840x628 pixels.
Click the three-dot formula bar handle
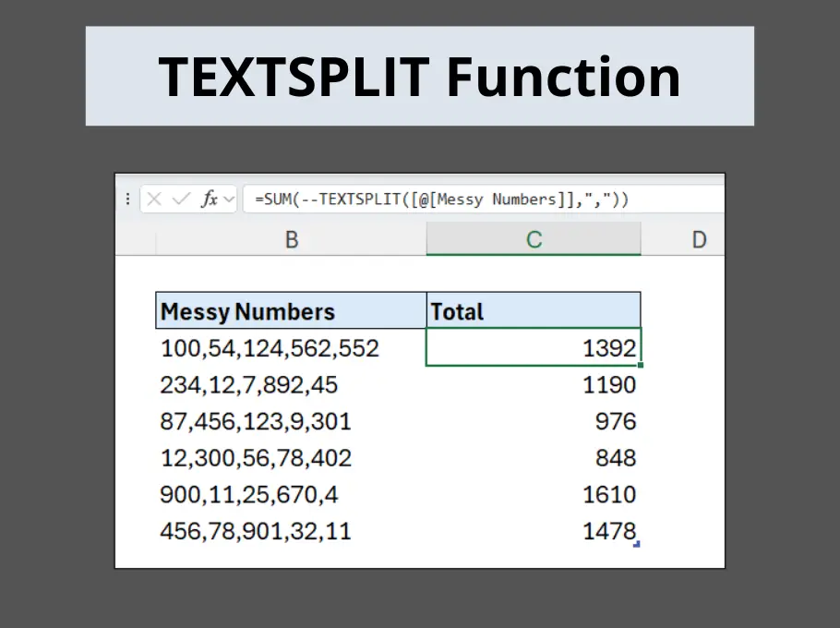[x=127, y=199]
